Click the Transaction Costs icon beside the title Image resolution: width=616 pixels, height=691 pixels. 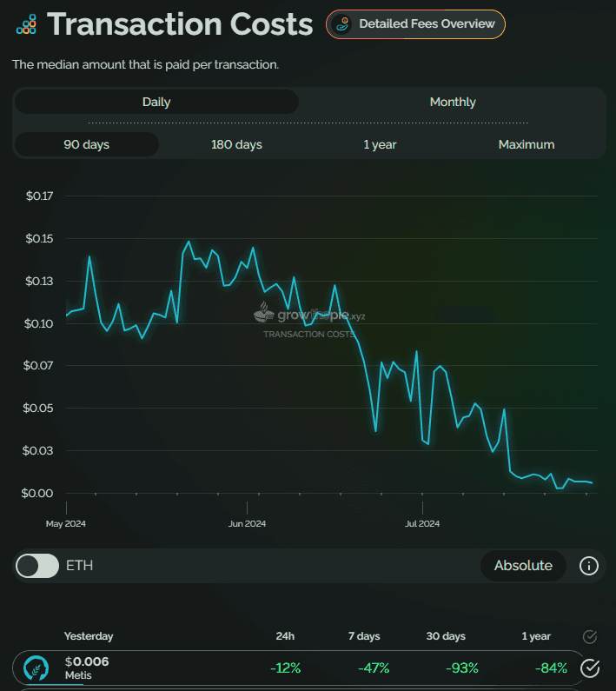tap(26, 24)
